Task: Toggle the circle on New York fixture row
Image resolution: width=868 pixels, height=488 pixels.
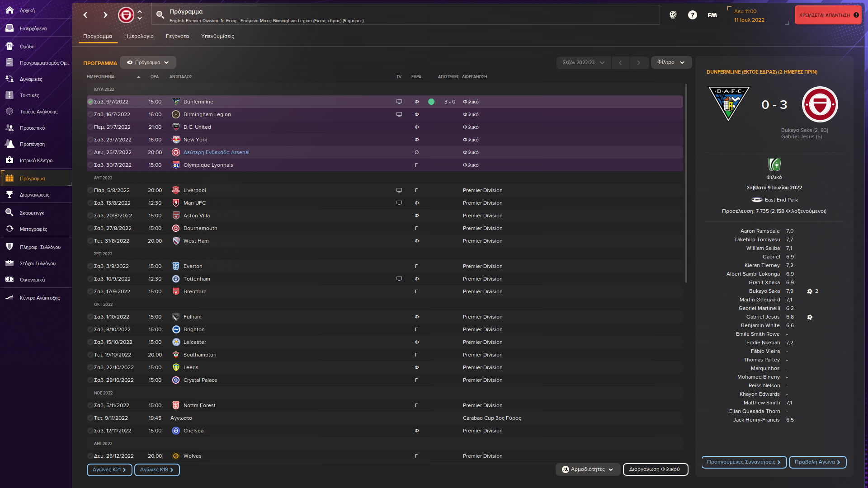Action: click(90, 140)
